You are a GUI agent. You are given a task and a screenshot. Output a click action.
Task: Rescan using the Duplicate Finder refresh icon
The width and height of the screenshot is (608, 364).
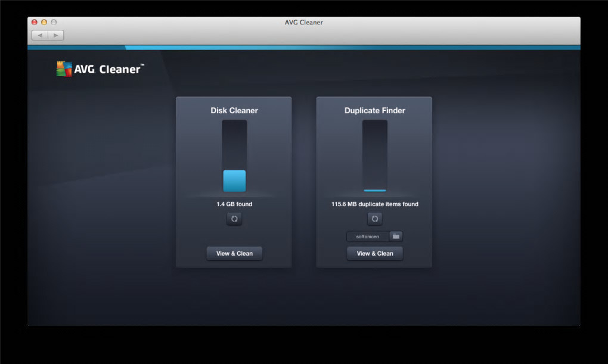coord(374,219)
